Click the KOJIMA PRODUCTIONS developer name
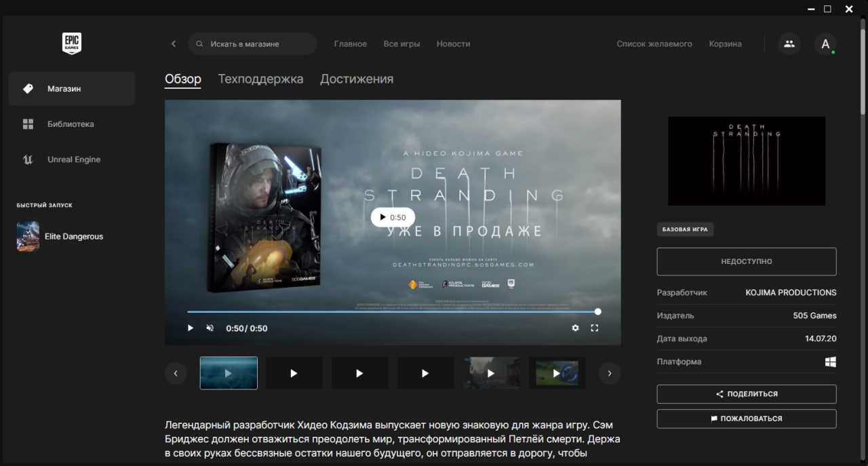Viewport: 868px width, 466px height. click(791, 292)
